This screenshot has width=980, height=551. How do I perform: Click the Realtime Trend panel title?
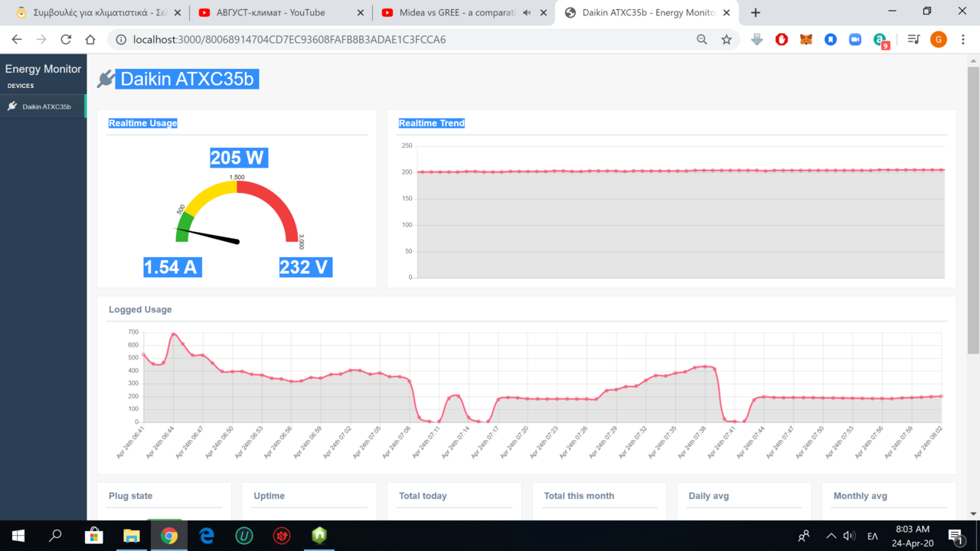tap(432, 123)
